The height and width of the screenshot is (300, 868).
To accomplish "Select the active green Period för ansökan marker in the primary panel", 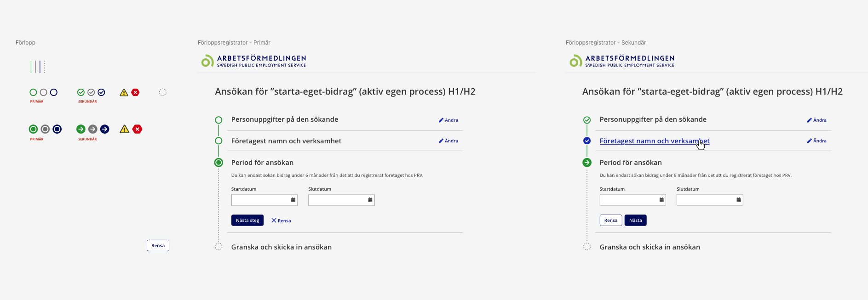I will (x=218, y=162).
